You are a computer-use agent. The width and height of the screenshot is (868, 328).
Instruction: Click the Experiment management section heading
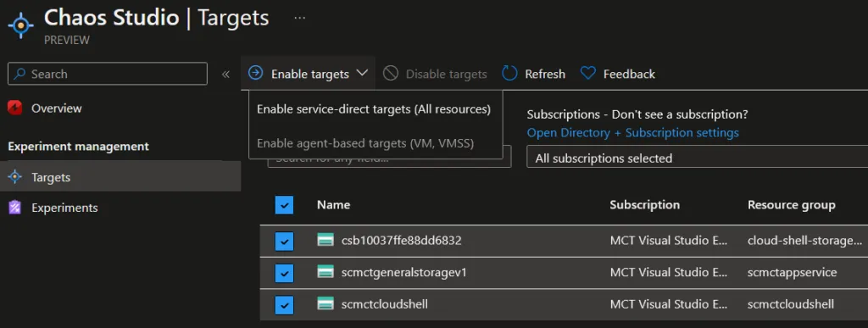tap(78, 147)
